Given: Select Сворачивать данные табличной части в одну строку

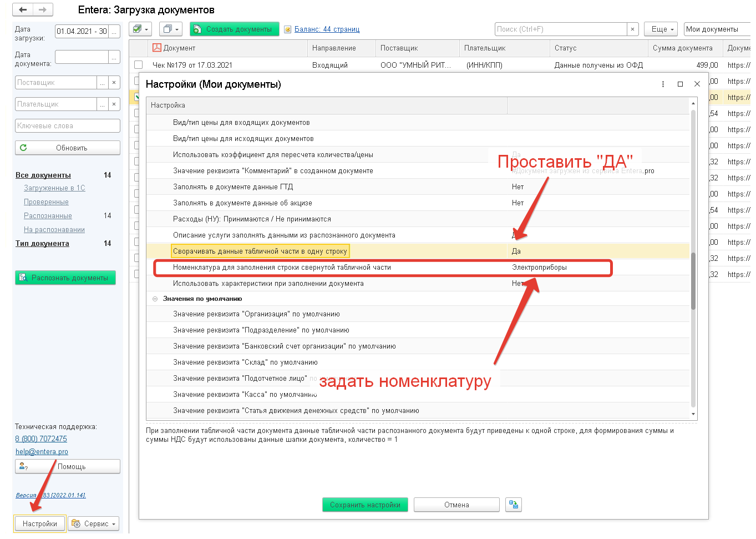Looking at the screenshot, I should pyautogui.click(x=260, y=251).
